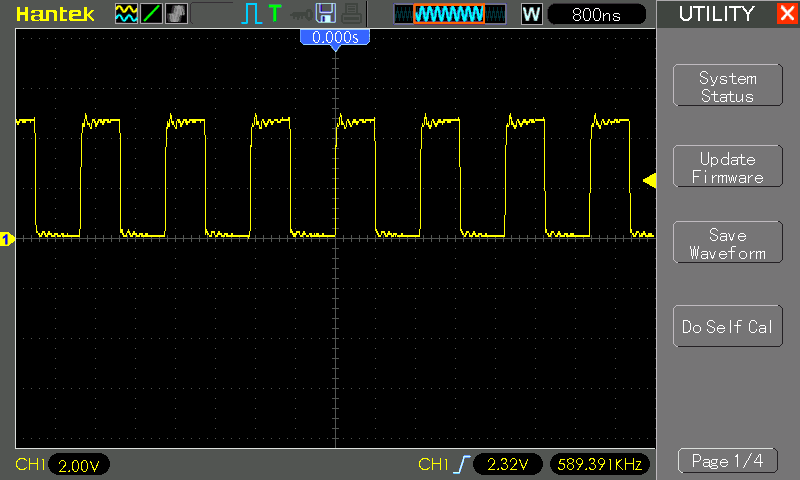This screenshot has height=480, width=800.
Task: Click the printer icon in top bar
Action: pos(349,14)
